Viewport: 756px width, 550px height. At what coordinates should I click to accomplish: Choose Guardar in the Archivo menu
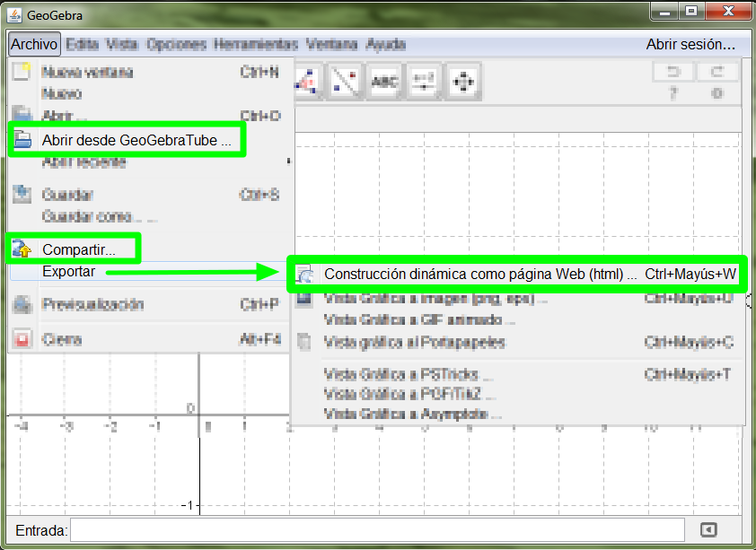click(x=151, y=195)
